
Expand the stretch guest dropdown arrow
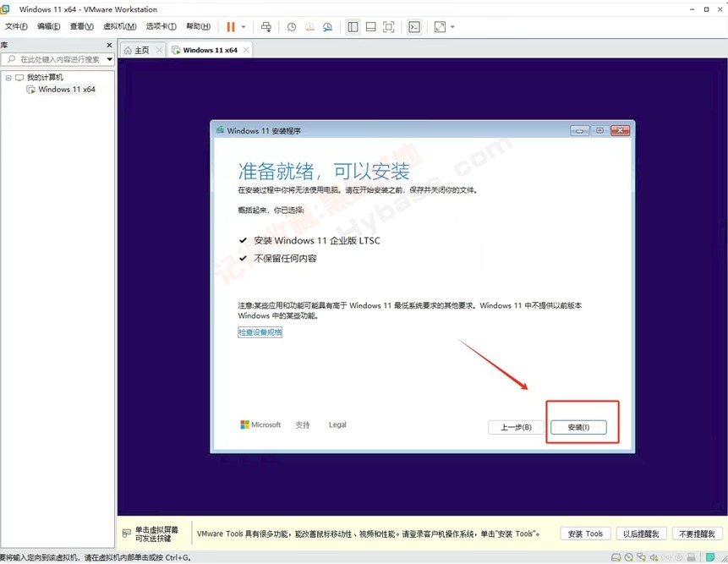coord(452,27)
